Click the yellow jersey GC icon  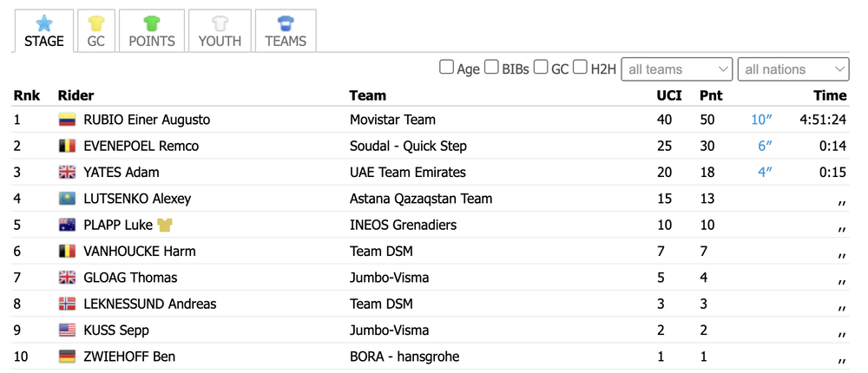click(x=95, y=23)
